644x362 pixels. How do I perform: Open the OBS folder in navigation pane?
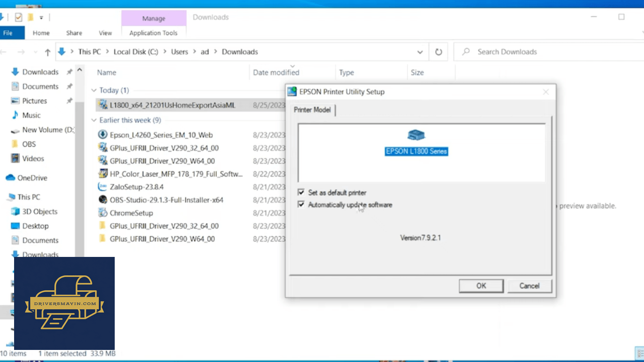coord(29,144)
